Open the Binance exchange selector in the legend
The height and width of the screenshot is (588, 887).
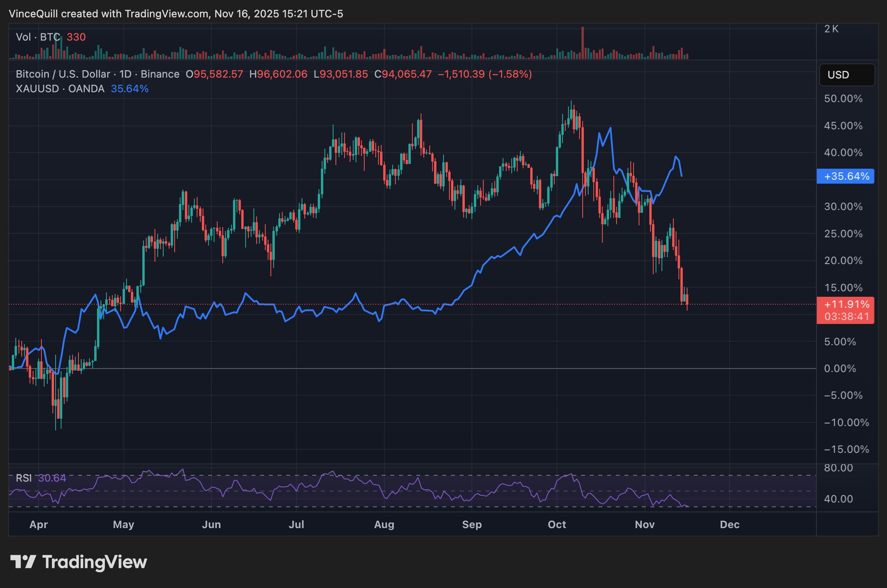click(x=159, y=74)
